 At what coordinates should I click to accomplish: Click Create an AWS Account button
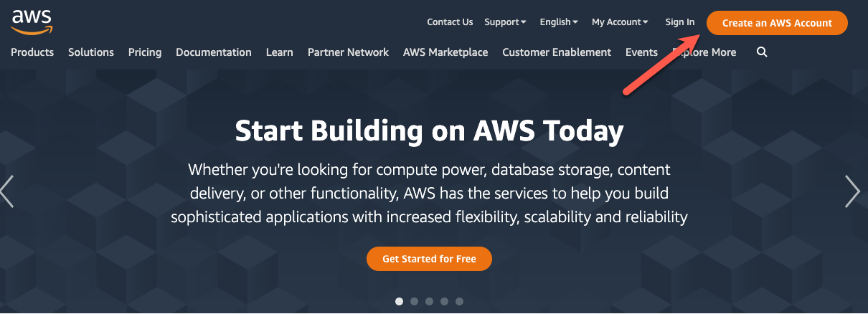(x=777, y=23)
